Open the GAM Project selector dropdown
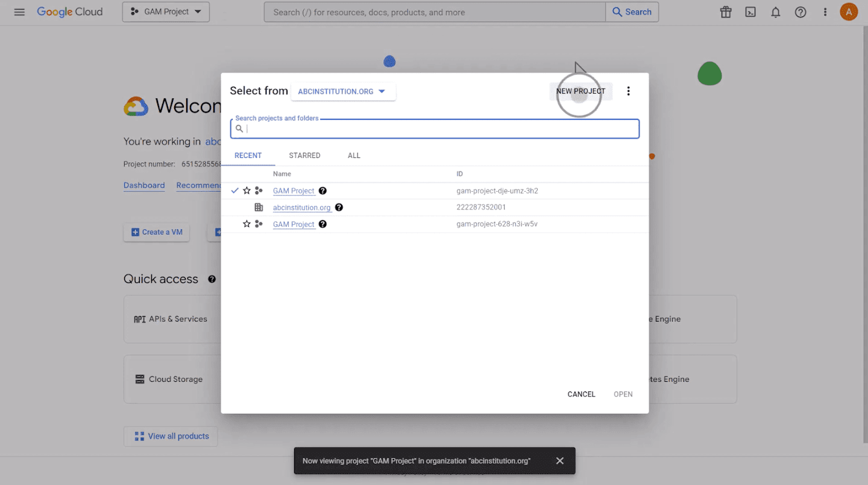This screenshot has width=868, height=485. 166,12
